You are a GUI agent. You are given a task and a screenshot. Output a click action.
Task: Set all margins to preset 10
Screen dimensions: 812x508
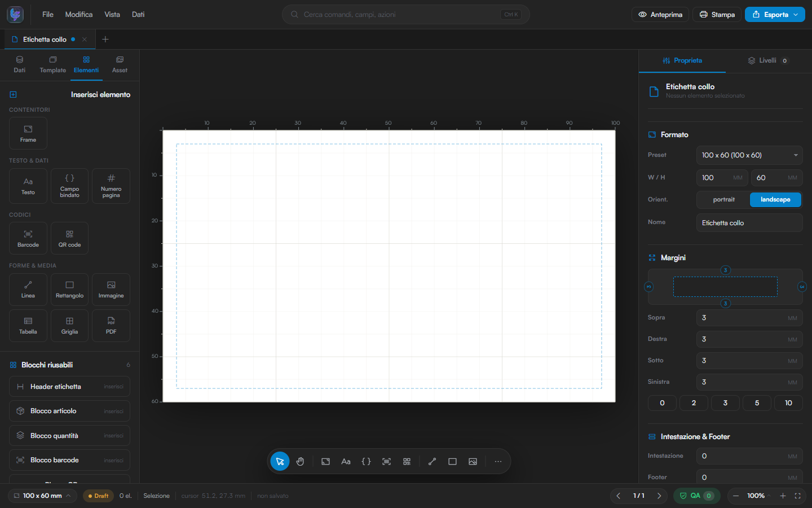click(x=788, y=403)
